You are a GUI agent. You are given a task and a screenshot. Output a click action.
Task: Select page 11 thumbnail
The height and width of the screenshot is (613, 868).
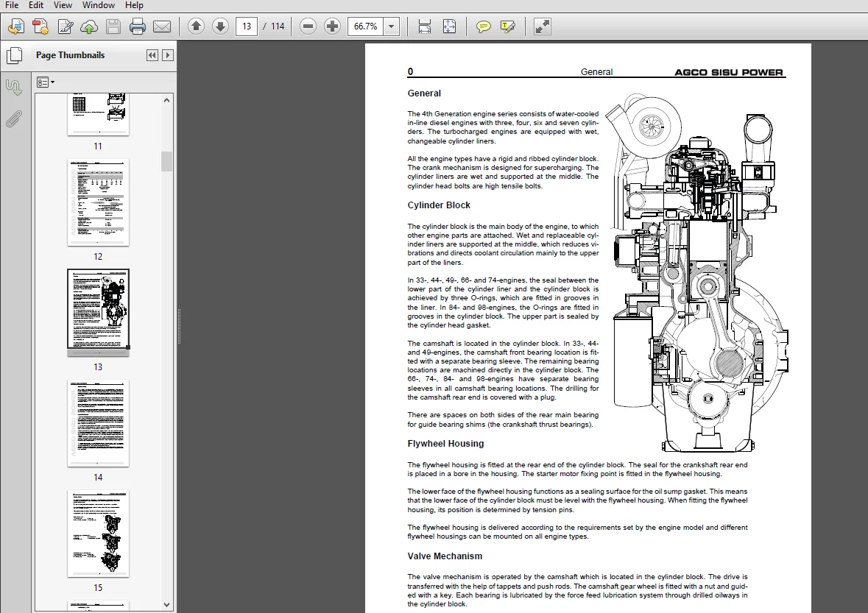tap(98, 115)
